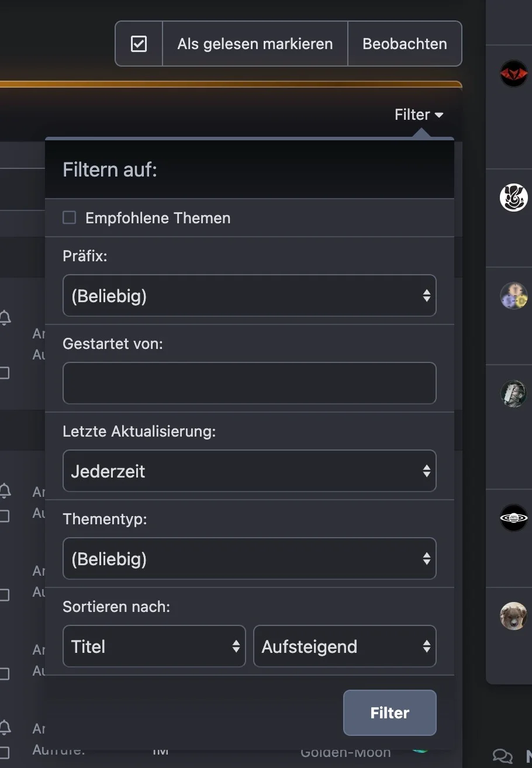This screenshot has height=768, width=532.
Task: Click the brown puppy avatar
Action: coord(514,615)
